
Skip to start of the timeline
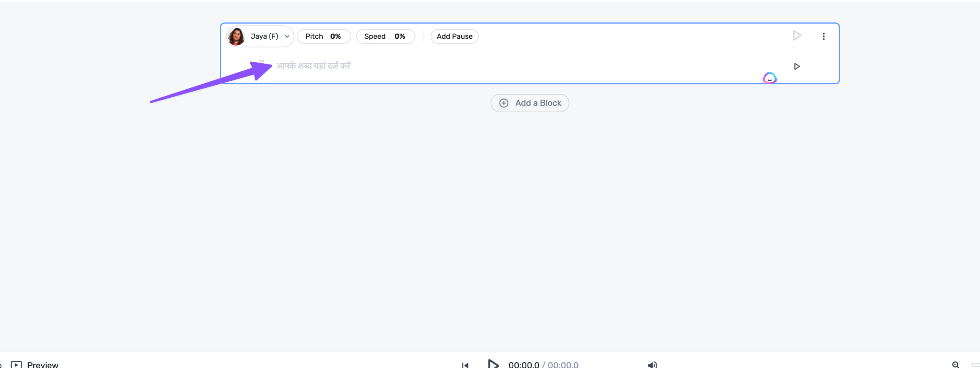(x=465, y=365)
